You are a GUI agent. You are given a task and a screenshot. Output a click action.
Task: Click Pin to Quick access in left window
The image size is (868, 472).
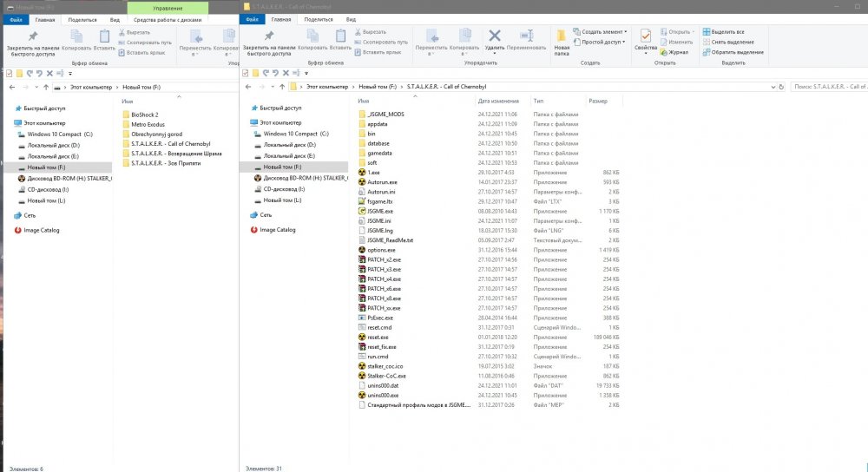[33, 43]
